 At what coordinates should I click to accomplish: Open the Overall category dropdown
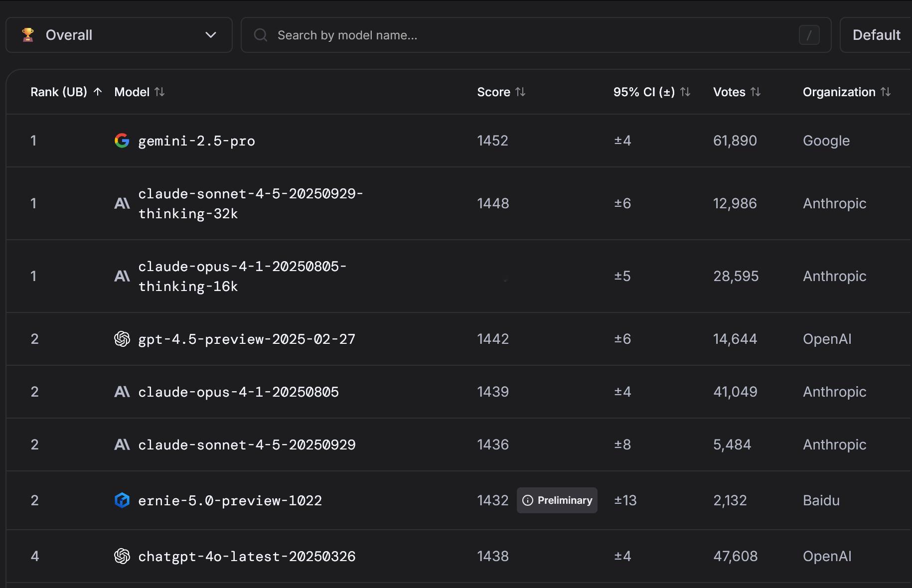[119, 35]
